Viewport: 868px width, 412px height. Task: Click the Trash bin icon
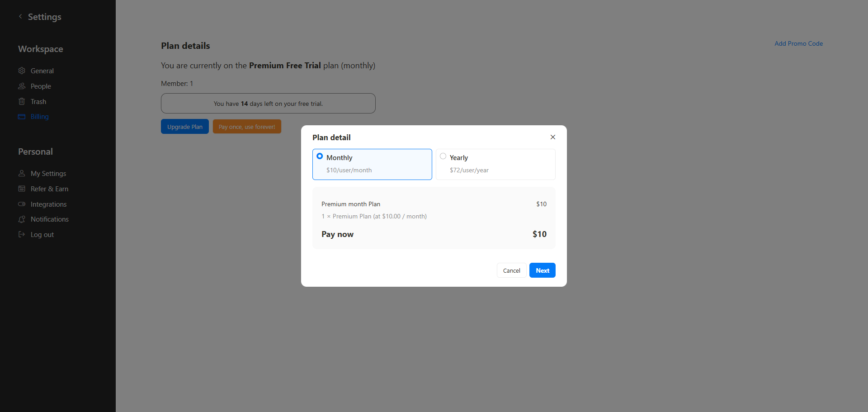22,101
